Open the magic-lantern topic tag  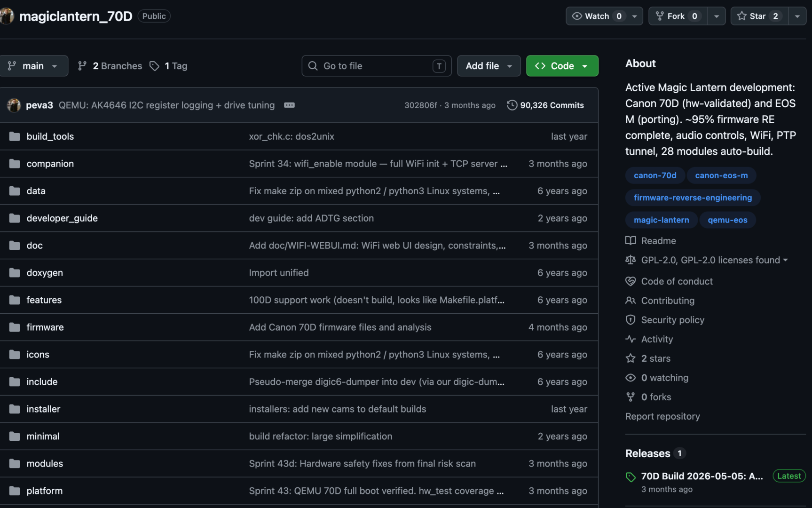coord(661,220)
